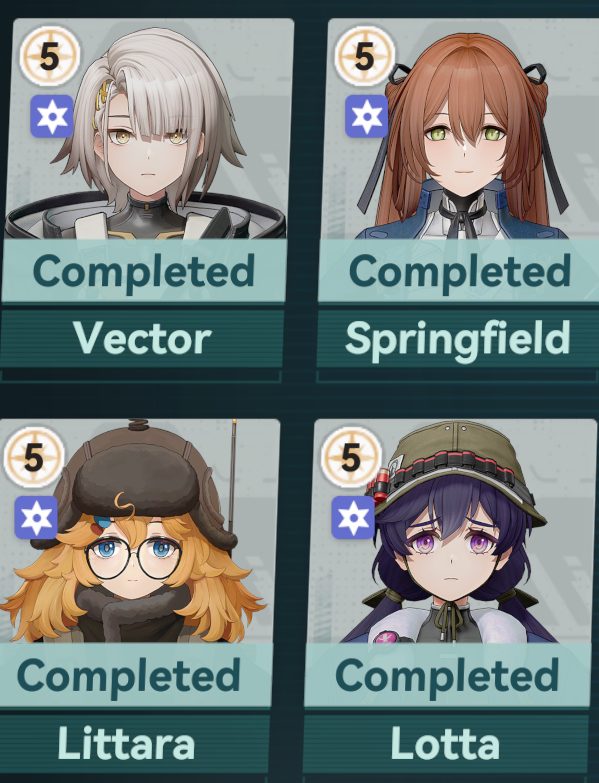The width and height of the screenshot is (599, 783).
Task: Click the Completed banner on Vector's card
Action: click(x=144, y=270)
